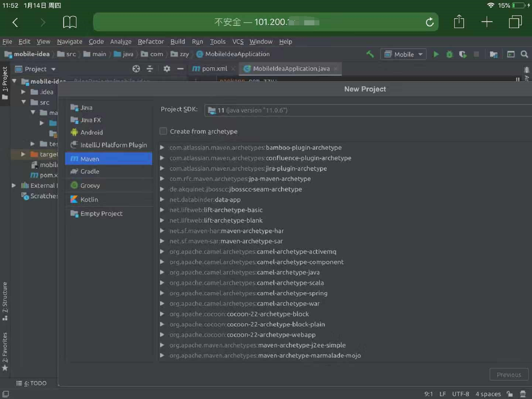Open the TODO tool window
Image resolution: width=532 pixels, height=399 pixels.
pos(31,383)
